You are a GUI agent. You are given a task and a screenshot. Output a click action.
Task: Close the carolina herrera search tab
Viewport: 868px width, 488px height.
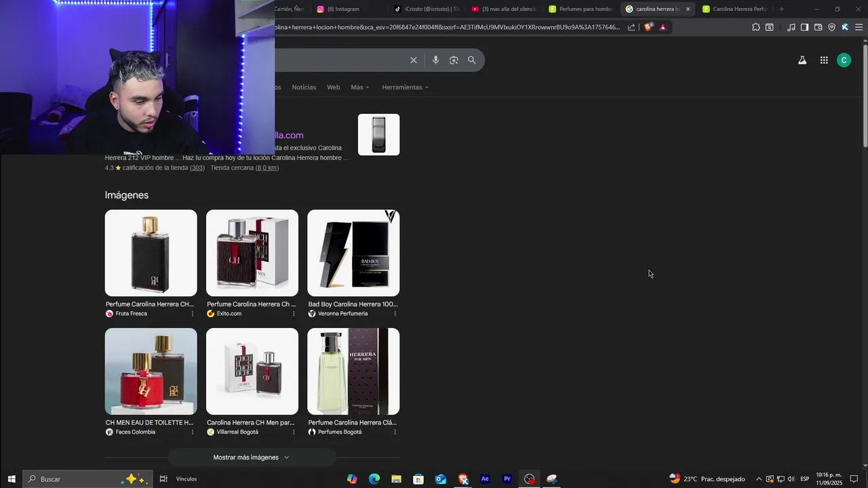(688, 9)
